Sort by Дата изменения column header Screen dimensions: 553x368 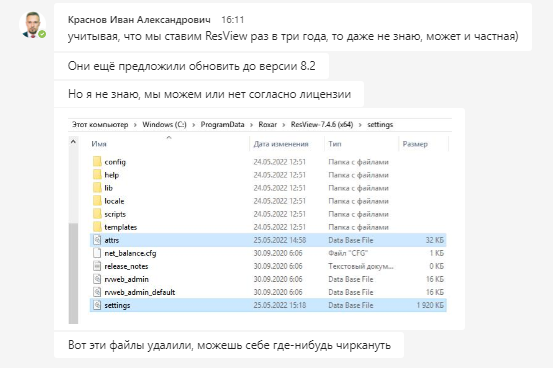[281, 144]
